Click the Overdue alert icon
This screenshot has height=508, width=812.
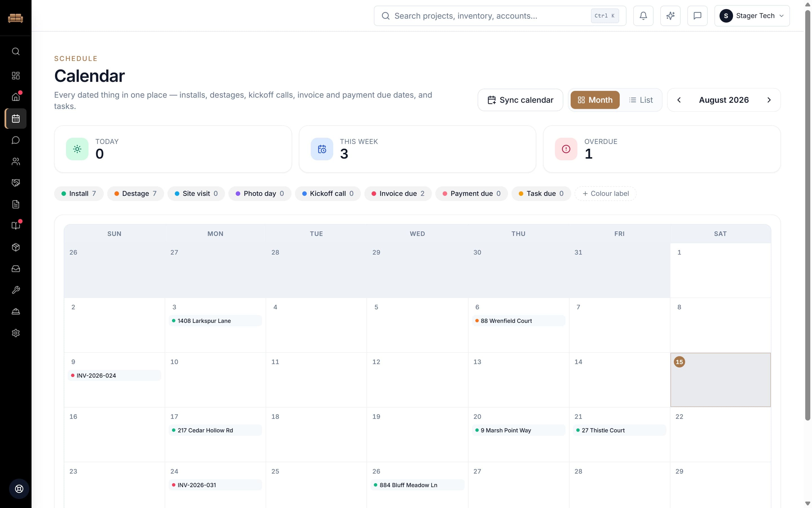click(x=566, y=149)
